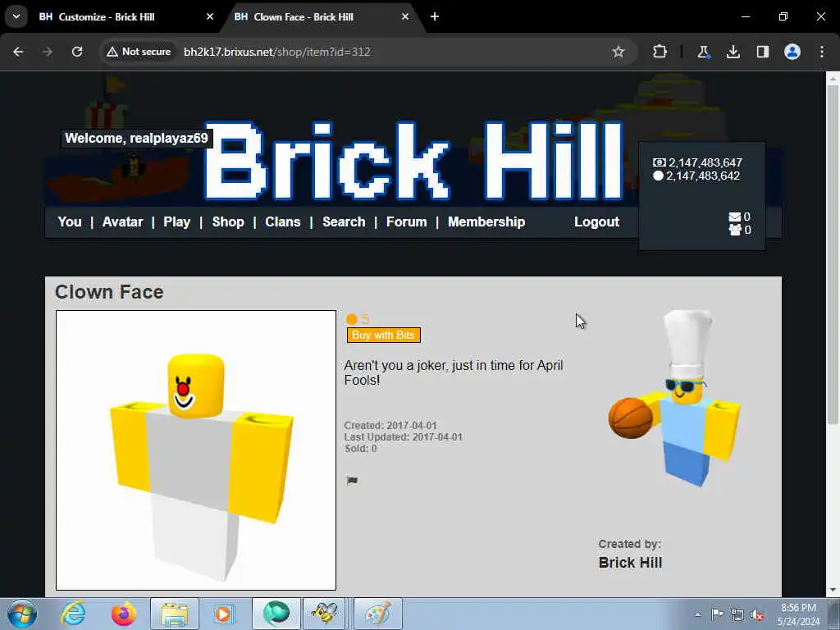Close the Clown Face tab

click(405, 16)
